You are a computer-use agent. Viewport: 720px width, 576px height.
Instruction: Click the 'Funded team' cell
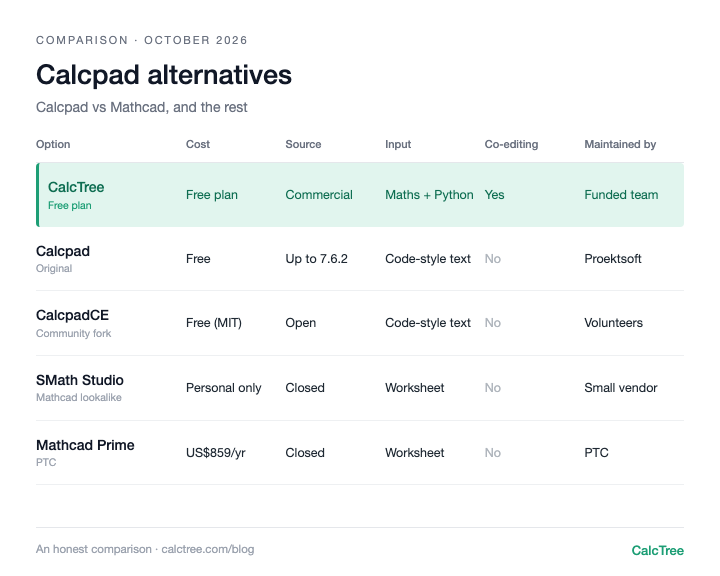pos(621,195)
